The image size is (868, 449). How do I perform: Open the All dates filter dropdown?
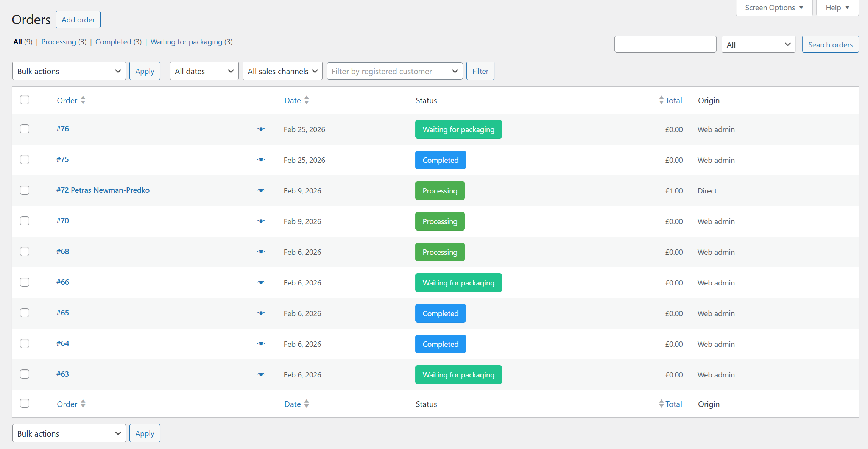[204, 71]
